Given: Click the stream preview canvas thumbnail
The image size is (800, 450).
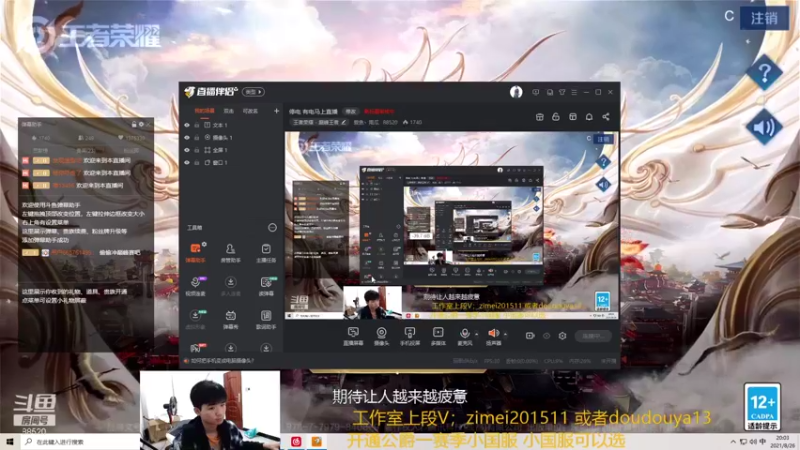Looking at the screenshot, I should [x=451, y=225].
